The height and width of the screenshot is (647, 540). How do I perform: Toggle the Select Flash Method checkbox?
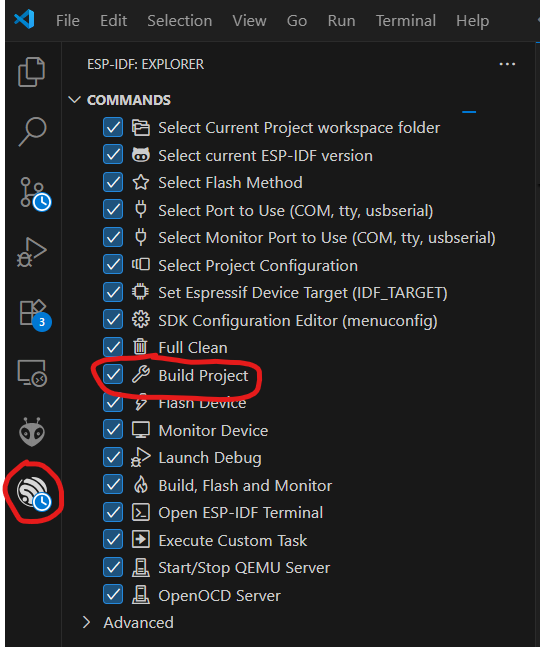click(113, 182)
